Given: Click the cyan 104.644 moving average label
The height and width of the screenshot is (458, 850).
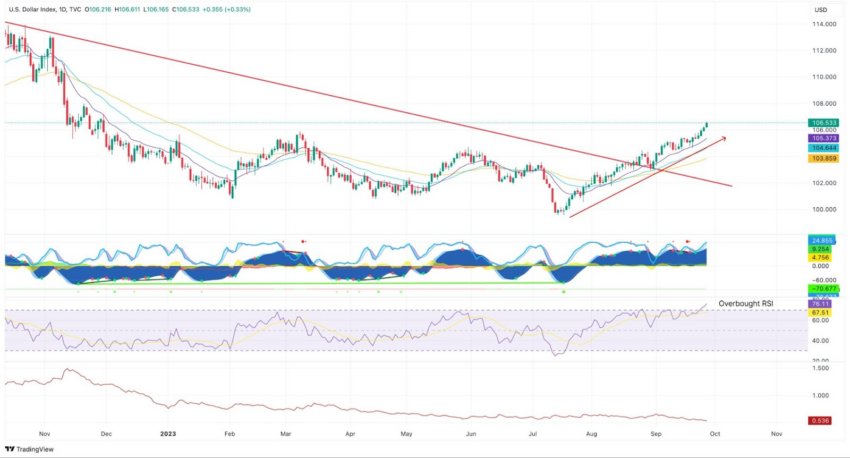Looking at the screenshot, I should [x=823, y=148].
